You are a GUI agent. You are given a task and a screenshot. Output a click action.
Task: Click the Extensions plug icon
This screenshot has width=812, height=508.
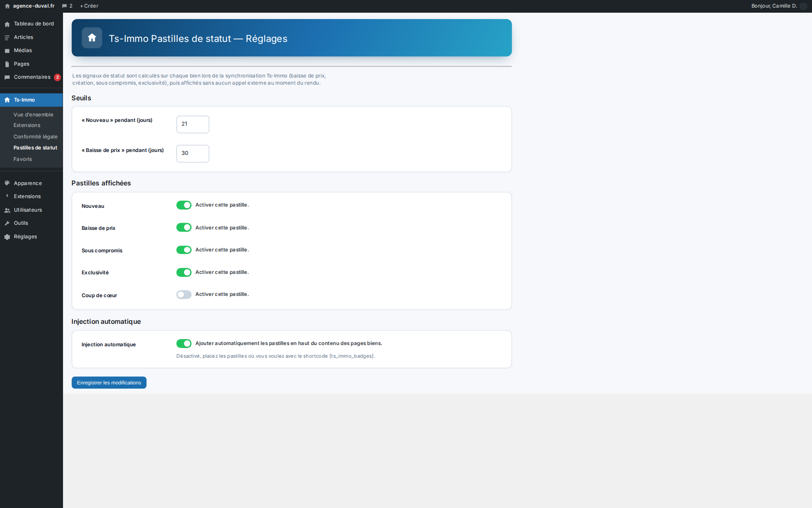[x=7, y=196]
